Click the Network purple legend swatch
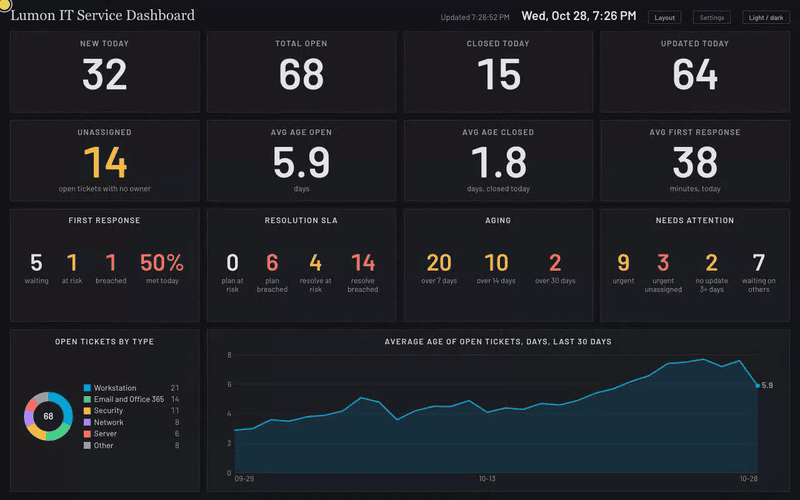Screen dimensions: 800x500 (x=87, y=422)
